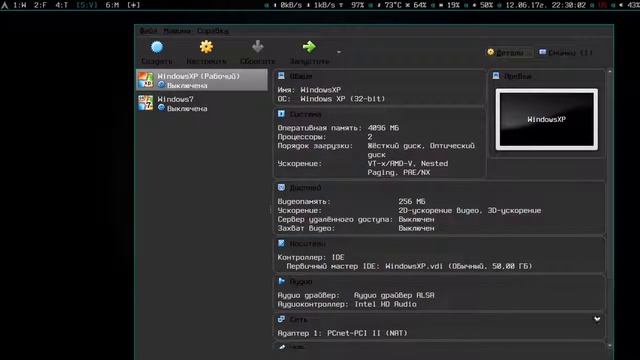Viewport: 640px width, 360px height.
Task: Open the Machine (Машина) menu
Action: [x=177, y=31]
